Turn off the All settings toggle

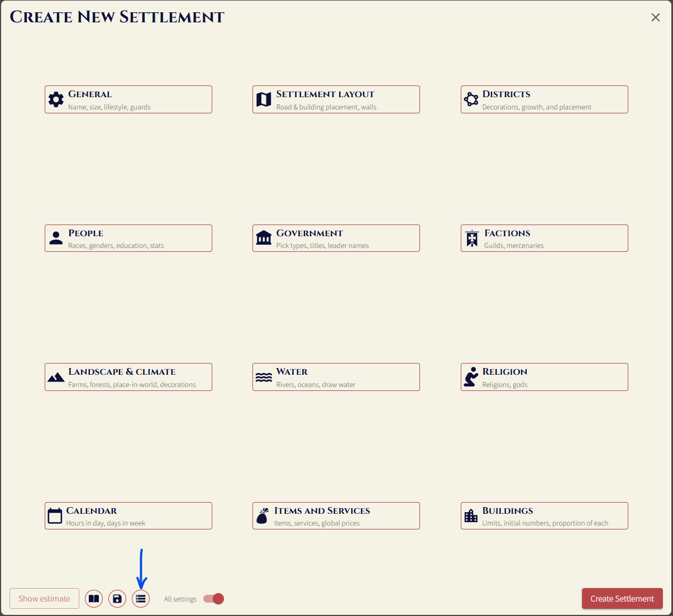coord(214,599)
